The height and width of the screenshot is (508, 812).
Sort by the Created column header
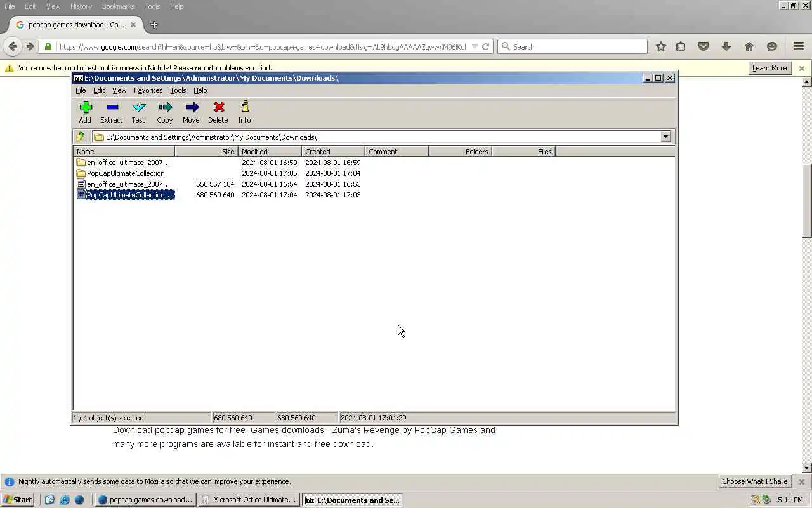pyautogui.click(x=333, y=152)
